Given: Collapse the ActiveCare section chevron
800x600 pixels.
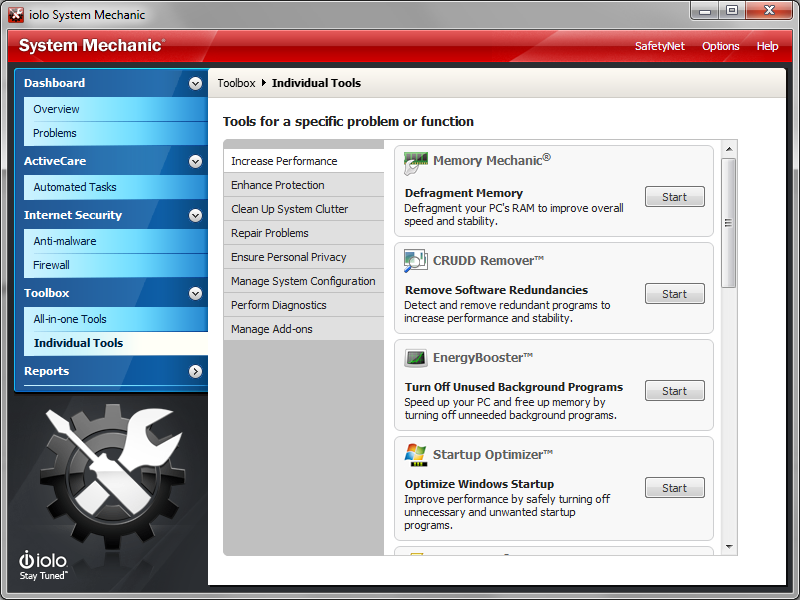Looking at the screenshot, I should tap(195, 162).
